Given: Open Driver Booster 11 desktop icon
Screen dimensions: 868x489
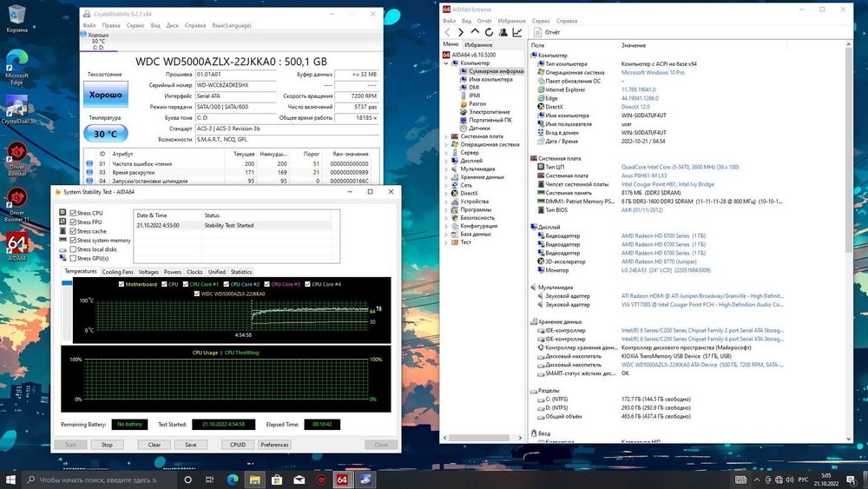Looking at the screenshot, I should 16,205.
